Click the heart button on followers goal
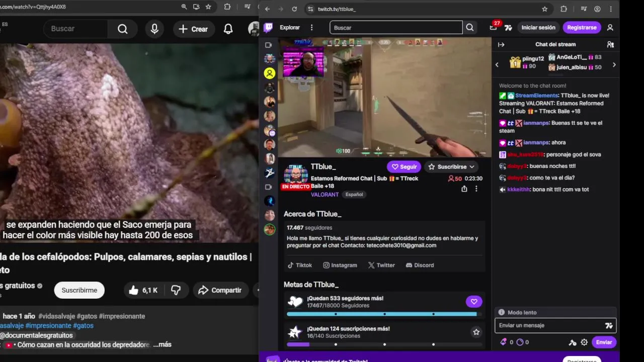 [474, 302]
